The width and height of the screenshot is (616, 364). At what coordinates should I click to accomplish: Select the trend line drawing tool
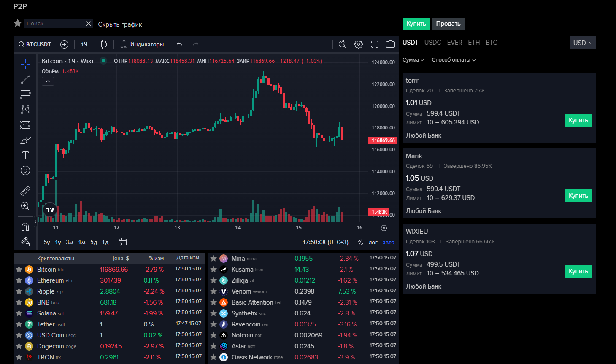point(25,79)
